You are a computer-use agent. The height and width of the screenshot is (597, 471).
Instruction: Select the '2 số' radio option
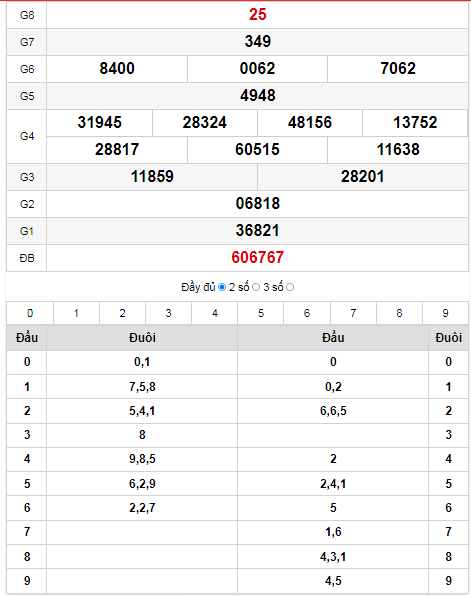(256, 287)
